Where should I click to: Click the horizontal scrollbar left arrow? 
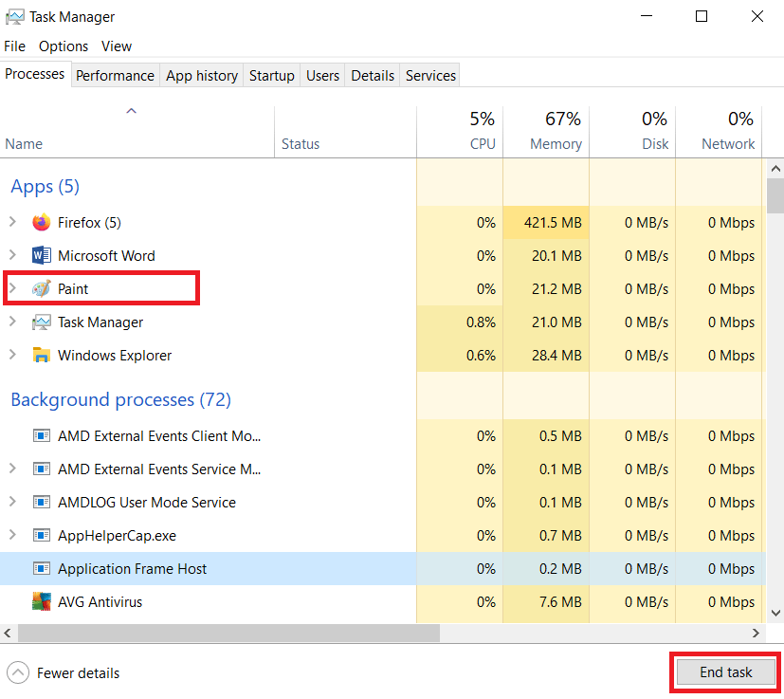[8, 633]
